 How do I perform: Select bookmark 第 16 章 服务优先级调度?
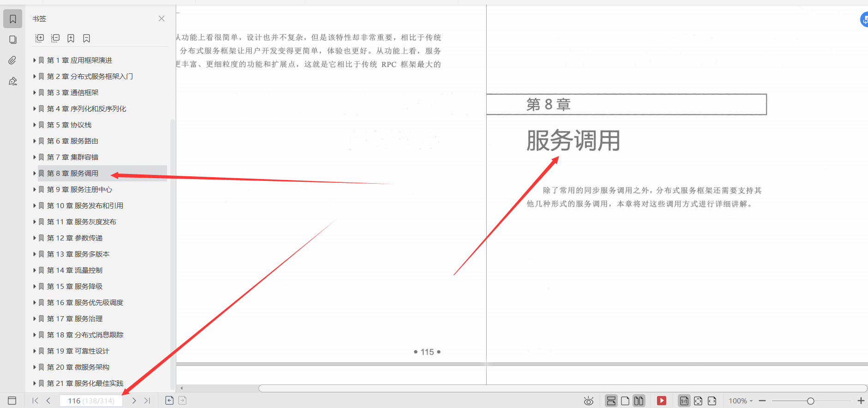[x=85, y=303]
